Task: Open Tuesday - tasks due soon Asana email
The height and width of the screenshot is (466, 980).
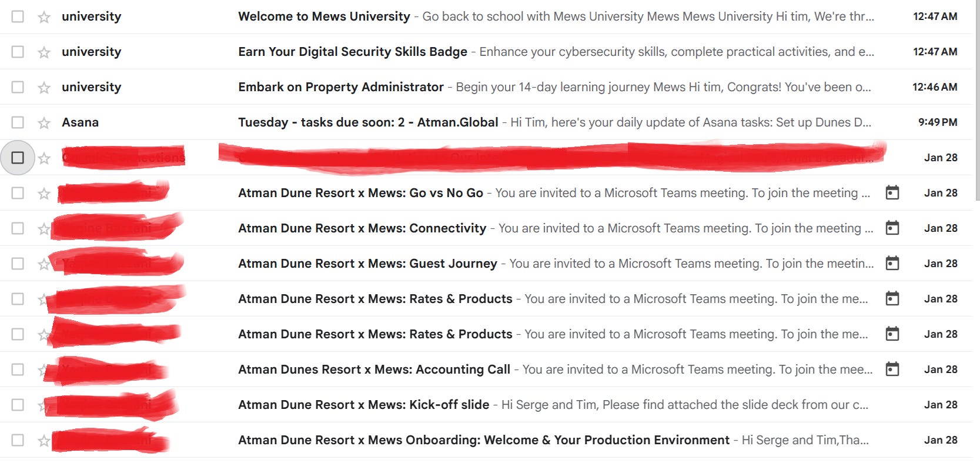Action: click(486, 122)
